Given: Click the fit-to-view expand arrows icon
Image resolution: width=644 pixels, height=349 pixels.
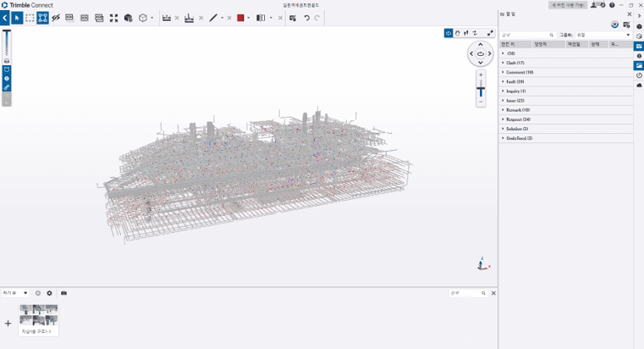Looking at the screenshot, I should click(x=113, y=18).
